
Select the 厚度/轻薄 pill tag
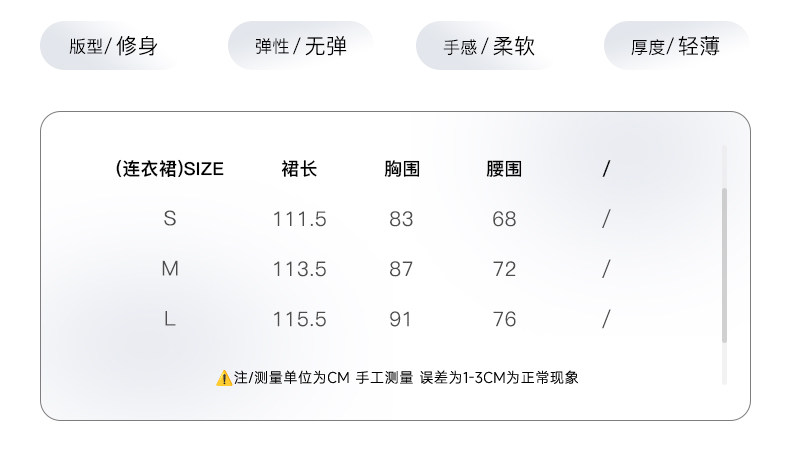tap(677, 46)
